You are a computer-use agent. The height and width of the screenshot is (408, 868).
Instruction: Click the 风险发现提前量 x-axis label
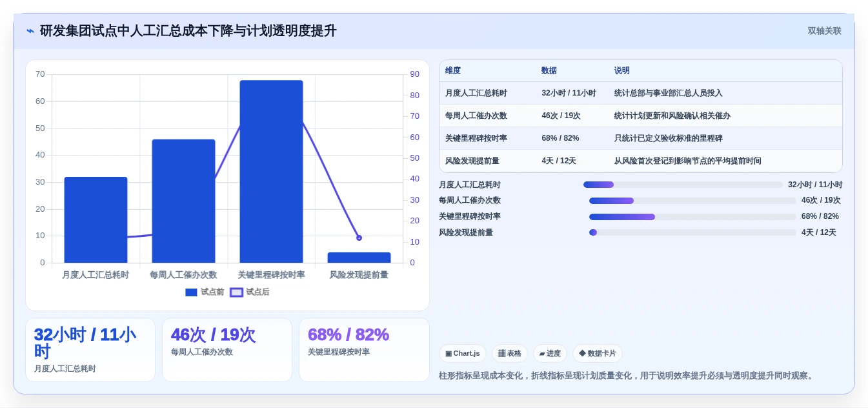359,275
